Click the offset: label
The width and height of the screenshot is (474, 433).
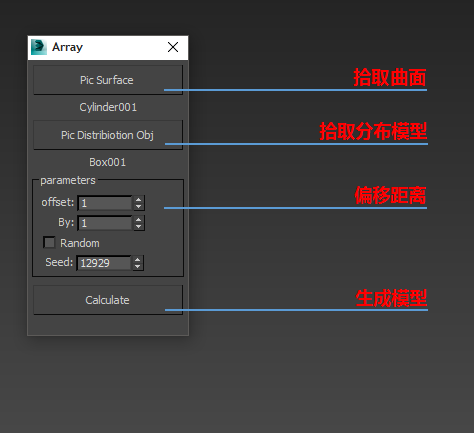point(58,202)
